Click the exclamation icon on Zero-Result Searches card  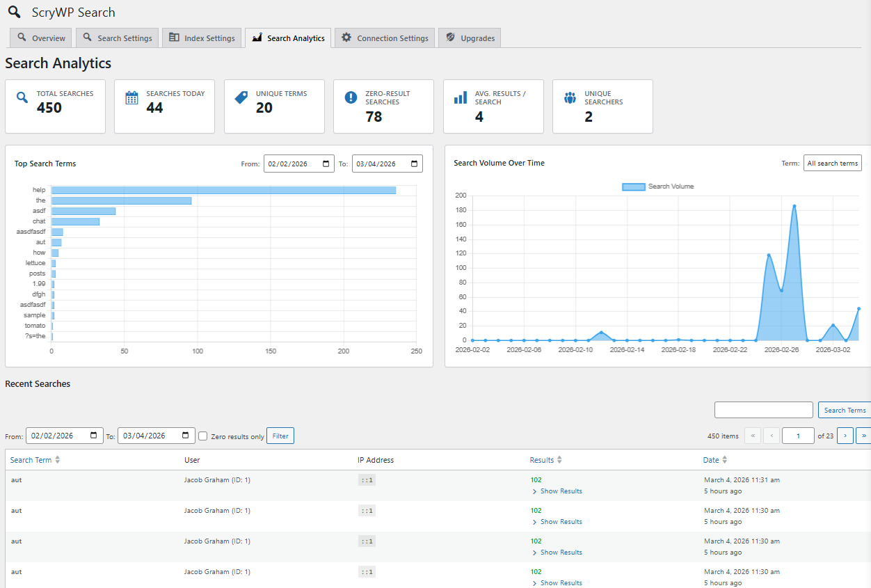tap(351, 97)
